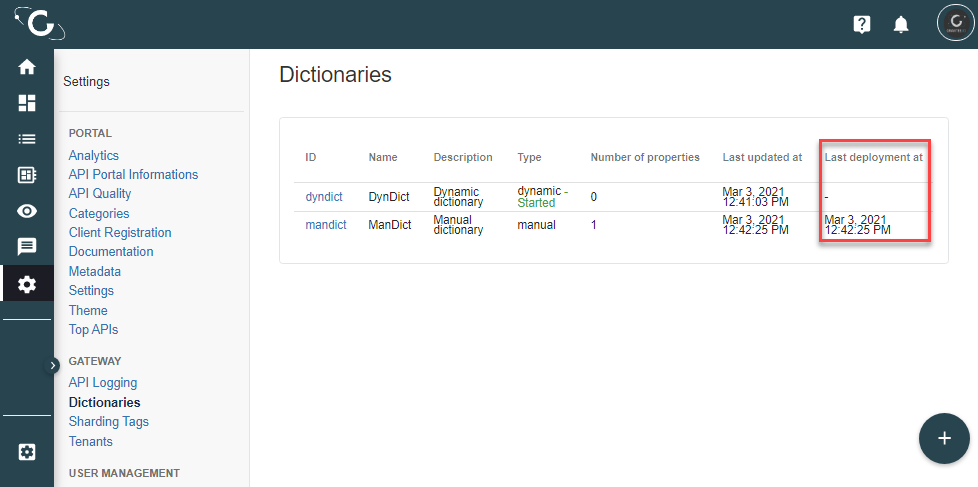978x487 pixels.
Task: Open the user avatar menu
Action: (954, 24)
